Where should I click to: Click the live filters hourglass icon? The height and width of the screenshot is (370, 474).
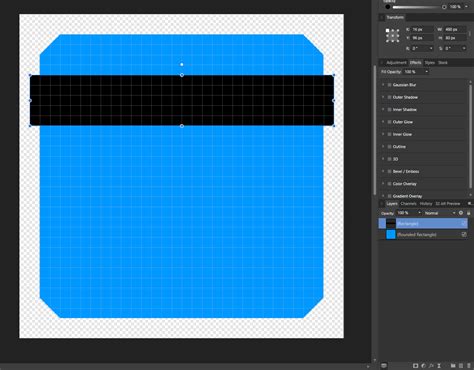(439, 366)
